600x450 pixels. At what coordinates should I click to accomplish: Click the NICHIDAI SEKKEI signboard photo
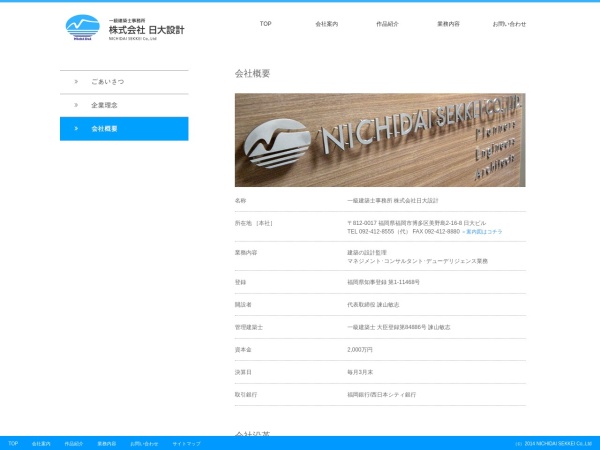[x=380, y=140]
